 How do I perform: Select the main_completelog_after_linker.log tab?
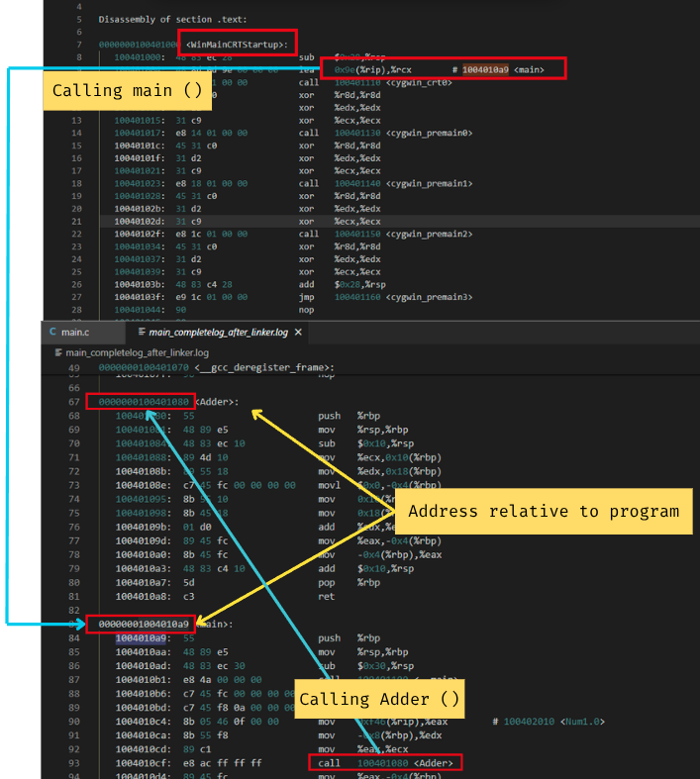[220, 332]
